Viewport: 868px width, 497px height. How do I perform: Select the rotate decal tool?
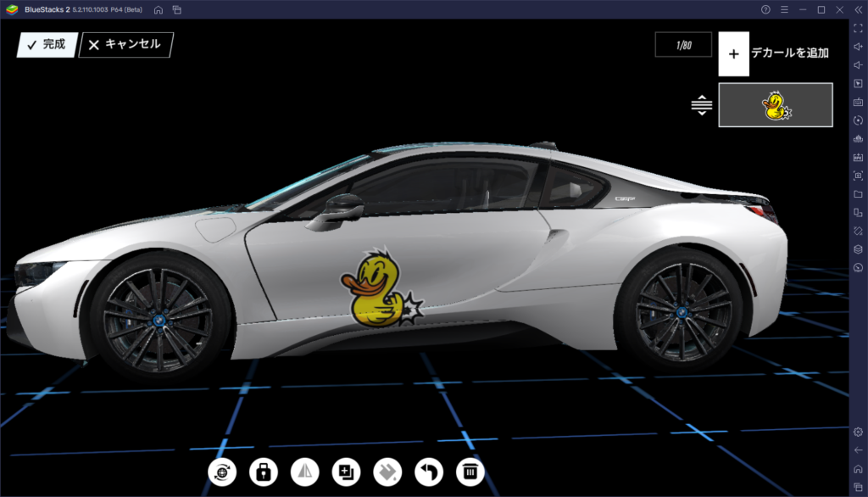click(x=222, y=472)
